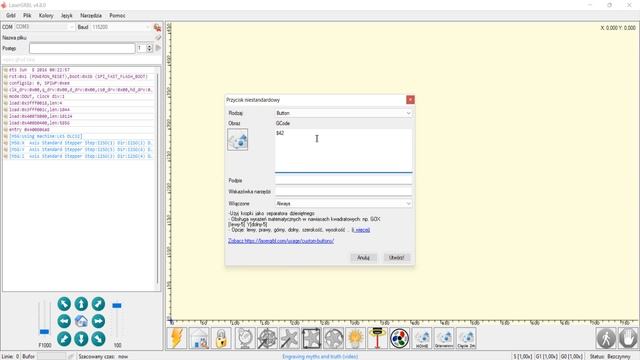Image resolution: width=640 pixels, height=360 pixels.
Task: Close the Przycisk niestandardowy dialog
Action: coord(410,100)
